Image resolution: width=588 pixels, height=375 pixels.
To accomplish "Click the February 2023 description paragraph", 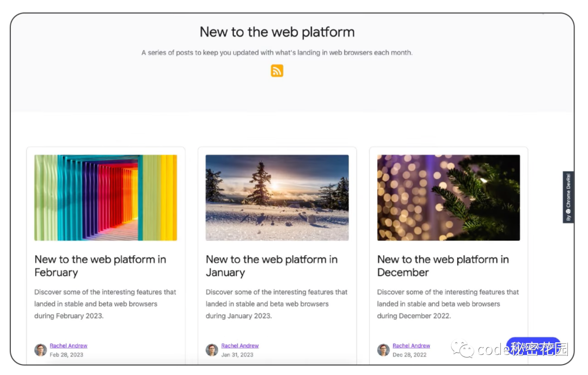I will (105, 304).
